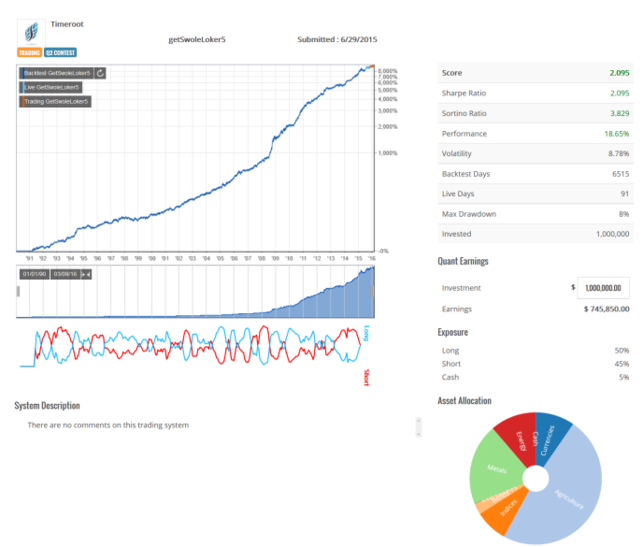Click the Backtest Days value 6515
643x547 pixels.
(x=620, y=174)
